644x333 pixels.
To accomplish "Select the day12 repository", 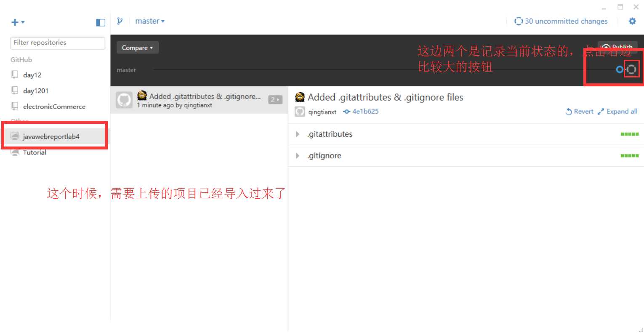I will (x=55, y=75).
